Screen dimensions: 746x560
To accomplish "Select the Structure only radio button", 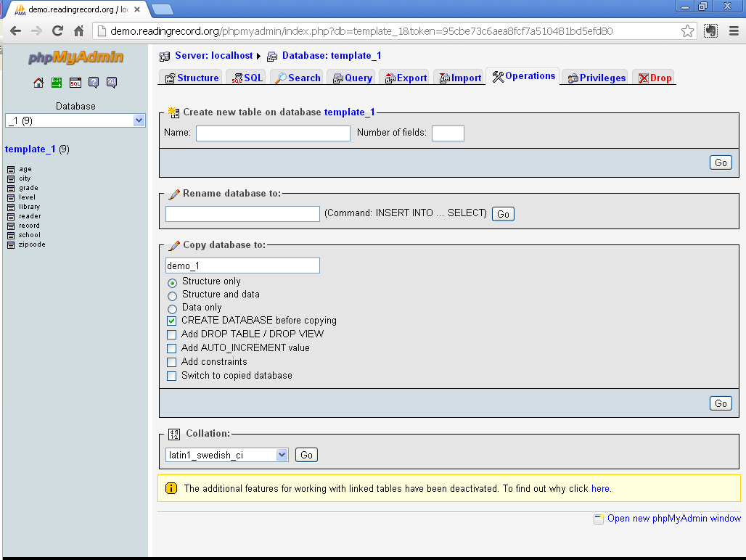I will coord(172,283).
